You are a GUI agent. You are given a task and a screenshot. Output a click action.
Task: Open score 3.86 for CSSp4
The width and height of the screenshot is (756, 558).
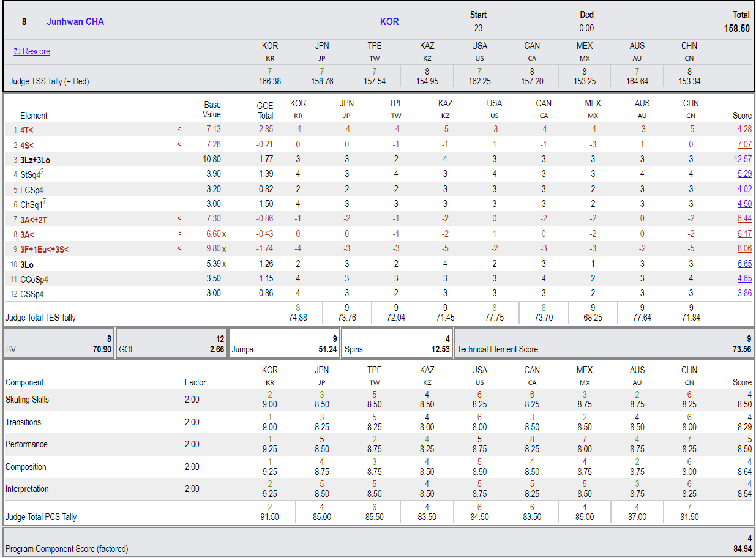744,293
